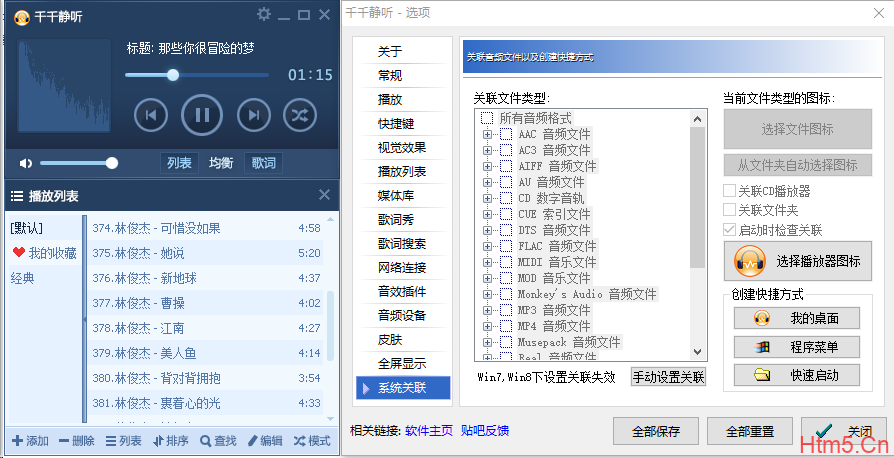Click 选择播放器图标 button
Image resolution: width=894 pixels, height=458 pixels.
798,261
